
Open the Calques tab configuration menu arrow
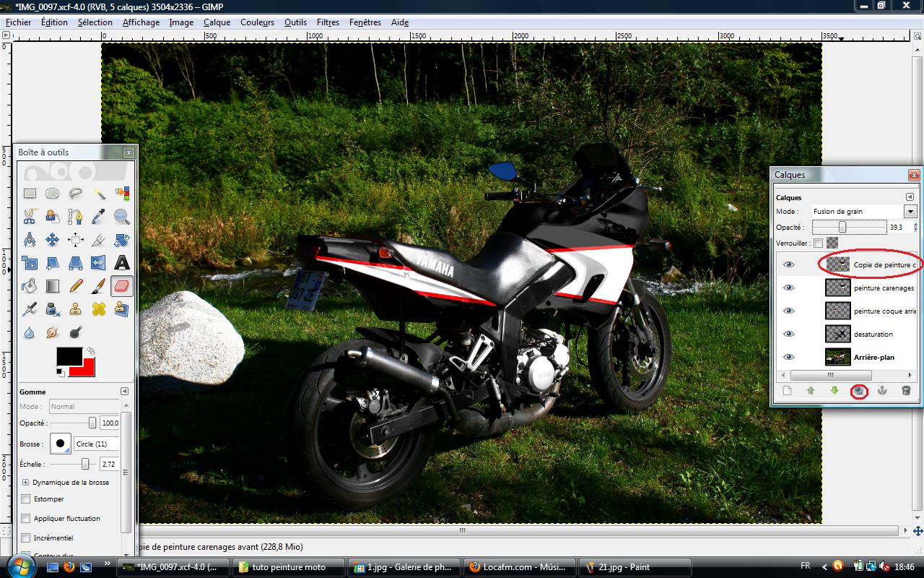910,197
